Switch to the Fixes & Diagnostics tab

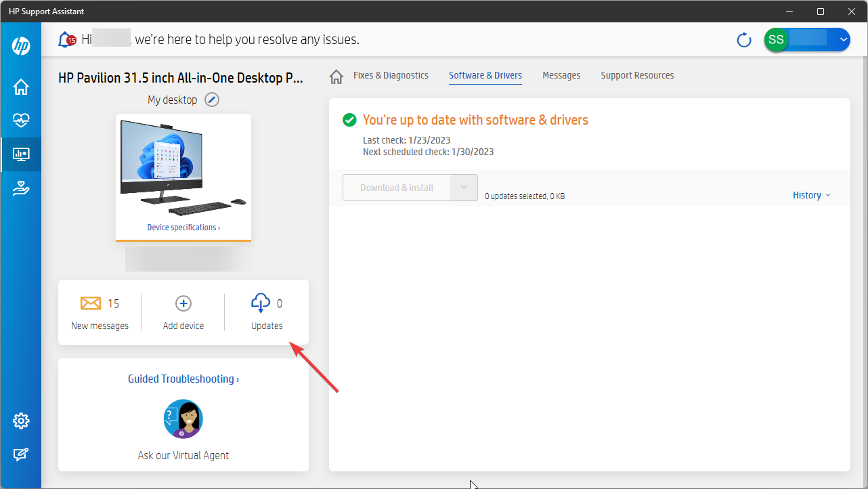tap(391, 75)
